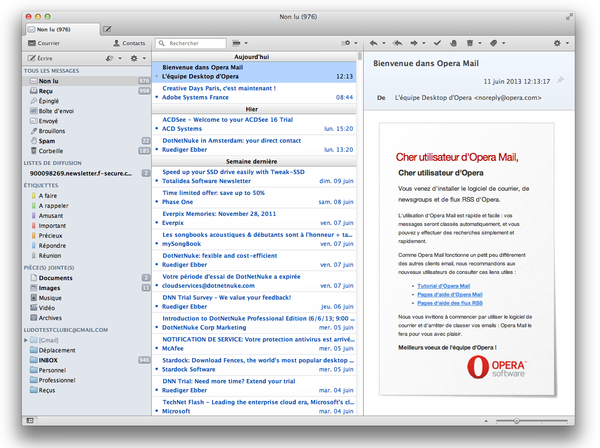Open the Contacts panel
The width and height of the screenshot is (600, 448).
(129, 43)
